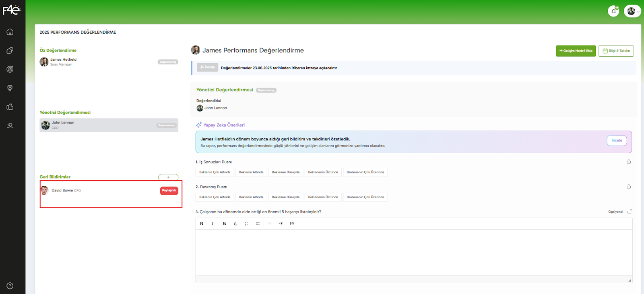Screen dimensions: 644x294
Task: Click "İncele" on AI suggestions banner
Action: click(617, 140)
